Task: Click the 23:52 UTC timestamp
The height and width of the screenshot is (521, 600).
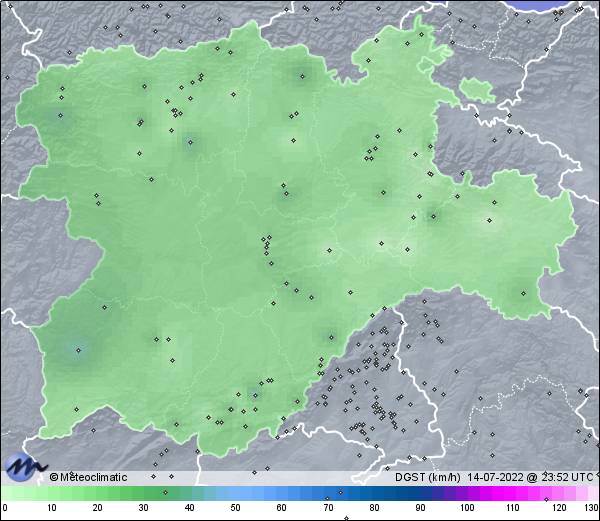Action: pos(567,477)
